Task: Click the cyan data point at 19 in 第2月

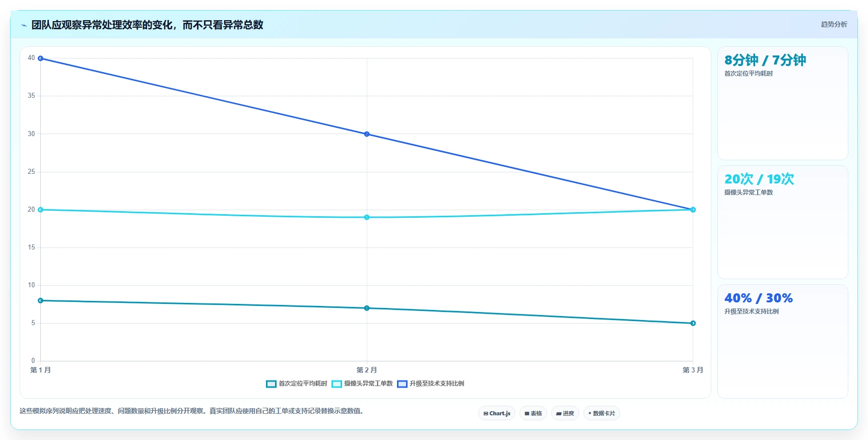Action: (367, 217)
